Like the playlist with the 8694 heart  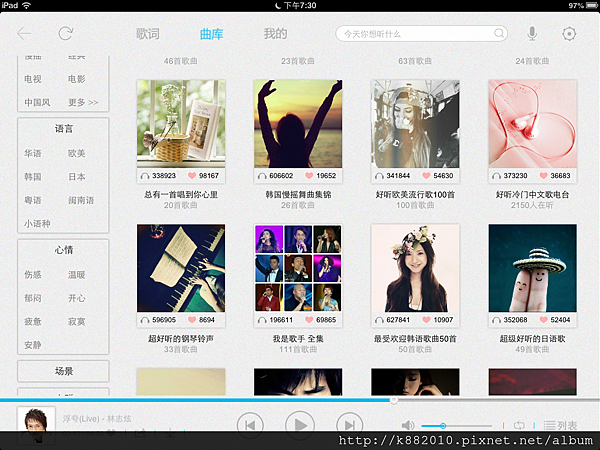coord(192,320)
